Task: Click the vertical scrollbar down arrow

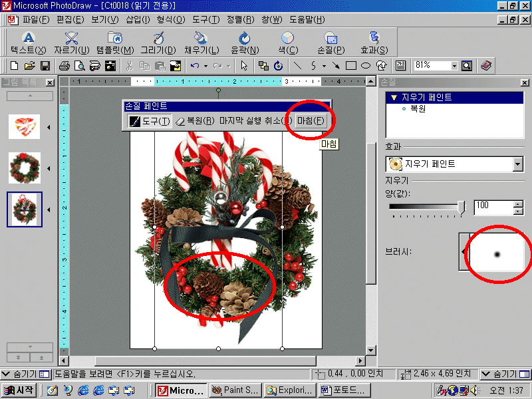Action: click(371, 350)
